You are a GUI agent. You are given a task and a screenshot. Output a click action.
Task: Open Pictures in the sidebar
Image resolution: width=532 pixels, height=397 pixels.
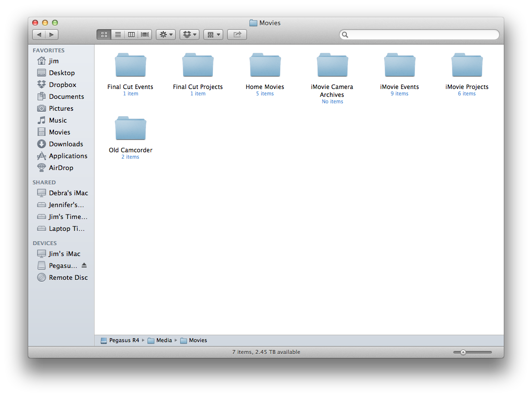pyautogui.click(x=61, y=108)
